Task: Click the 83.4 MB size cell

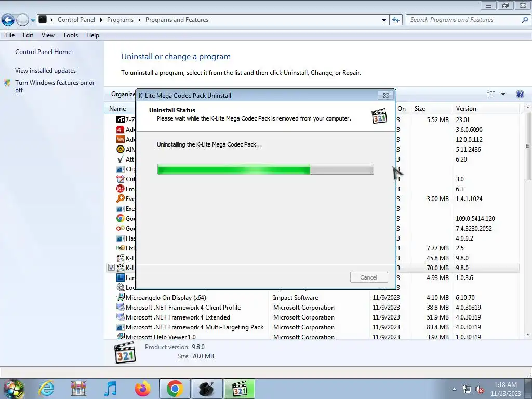Action: click(x=437, y=327)
